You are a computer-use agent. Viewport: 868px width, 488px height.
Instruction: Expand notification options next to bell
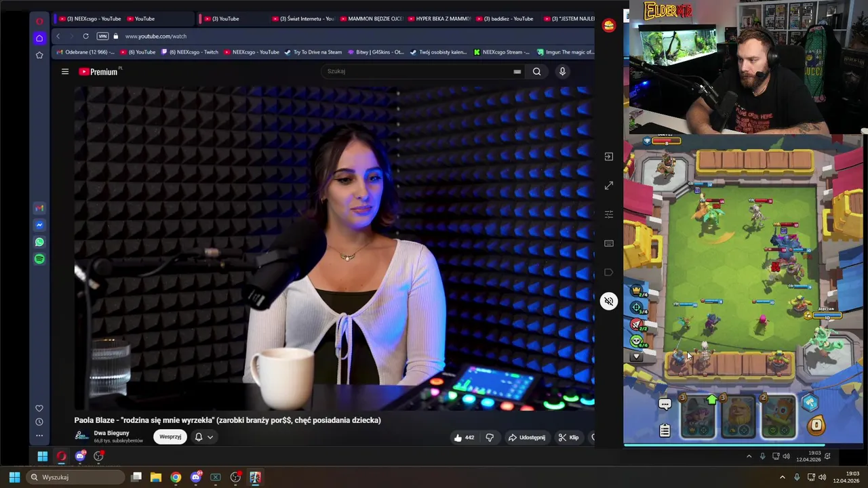pyautogui.click(x=210, y=437)
